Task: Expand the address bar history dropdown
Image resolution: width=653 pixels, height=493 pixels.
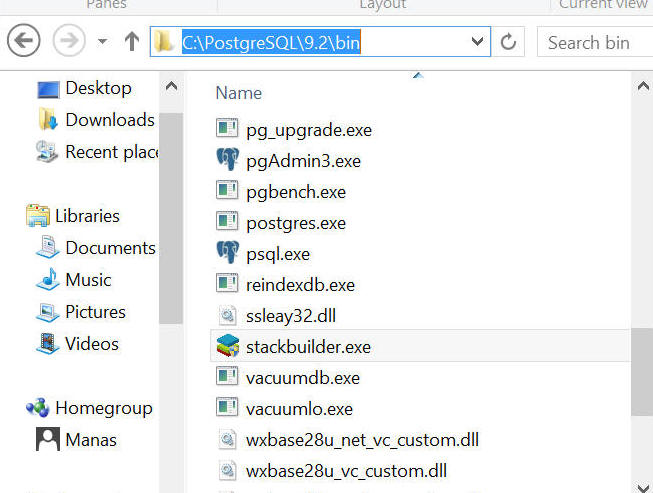Action: (x=477, y=41)
